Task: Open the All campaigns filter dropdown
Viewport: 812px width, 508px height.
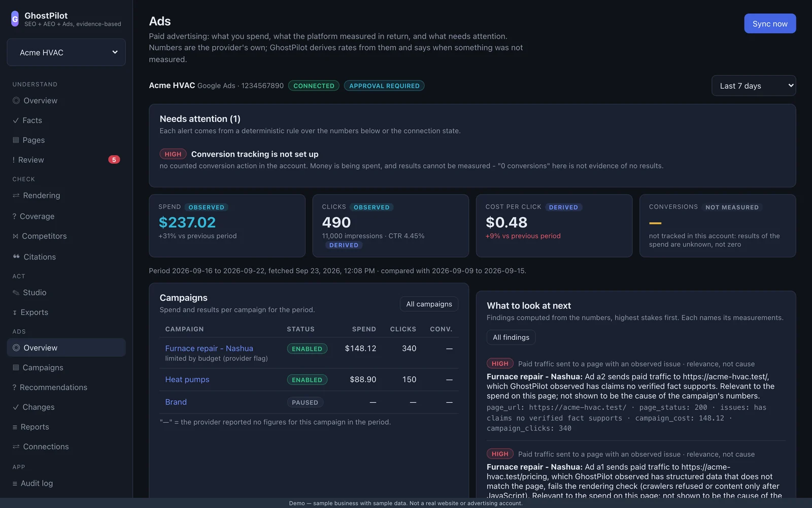Action: (x=429, y=304)
